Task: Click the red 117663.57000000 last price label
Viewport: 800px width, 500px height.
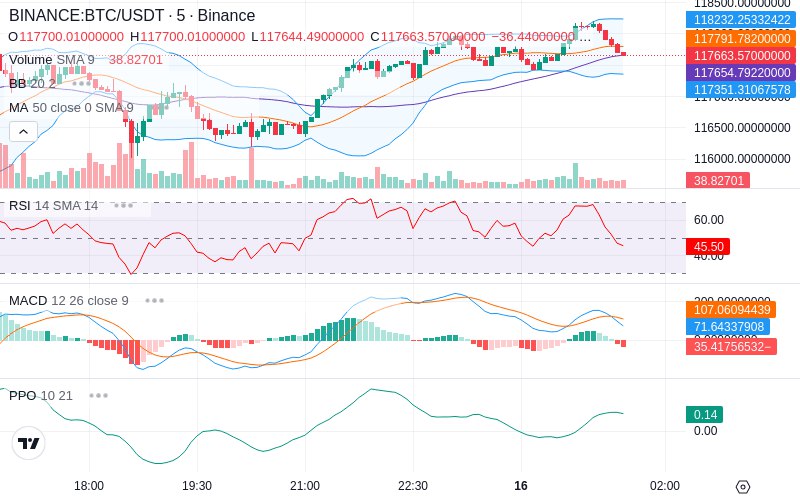Action: [x=742, y=56]
